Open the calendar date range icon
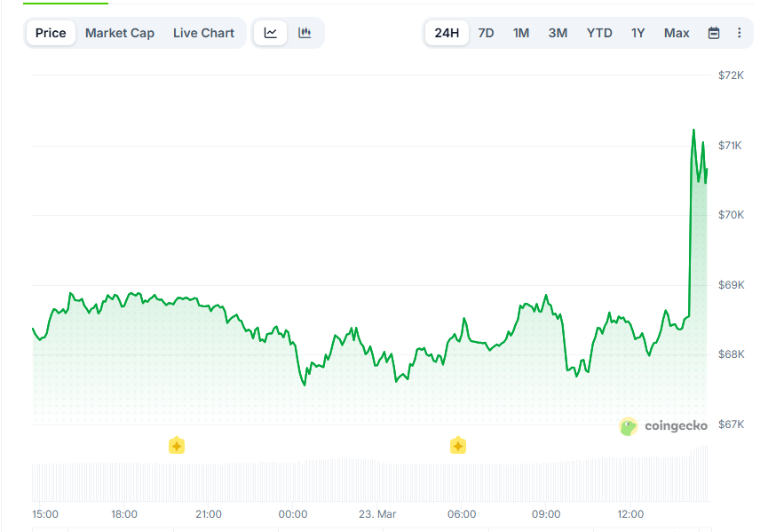 click(714, 32)
